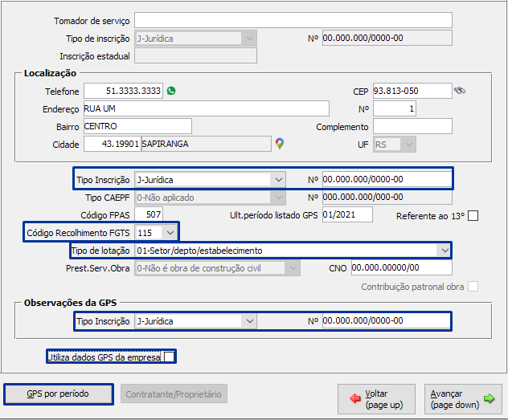The width and height of the screenshot is (508, 420).
Task: Click Avançar (page down) button
Action: point(463,399)
